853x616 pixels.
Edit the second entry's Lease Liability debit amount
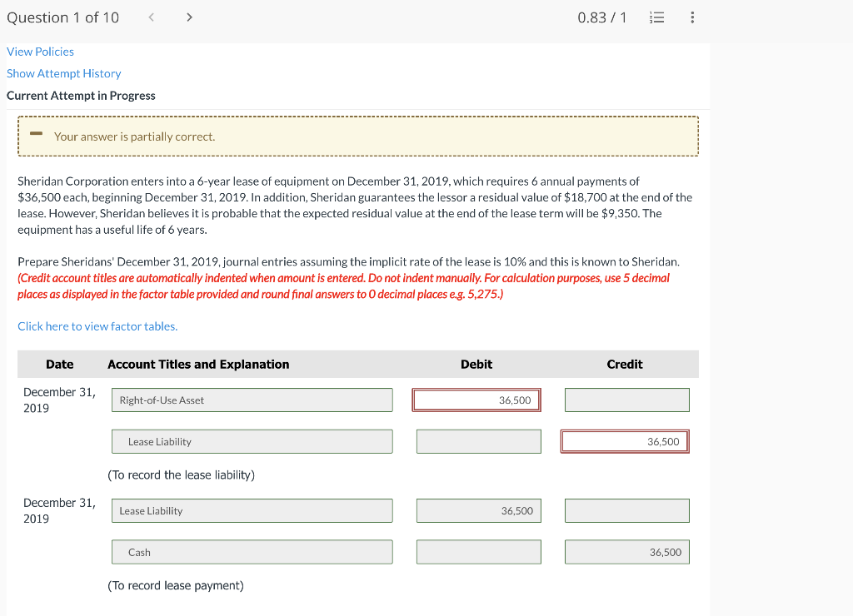(479, 510)
